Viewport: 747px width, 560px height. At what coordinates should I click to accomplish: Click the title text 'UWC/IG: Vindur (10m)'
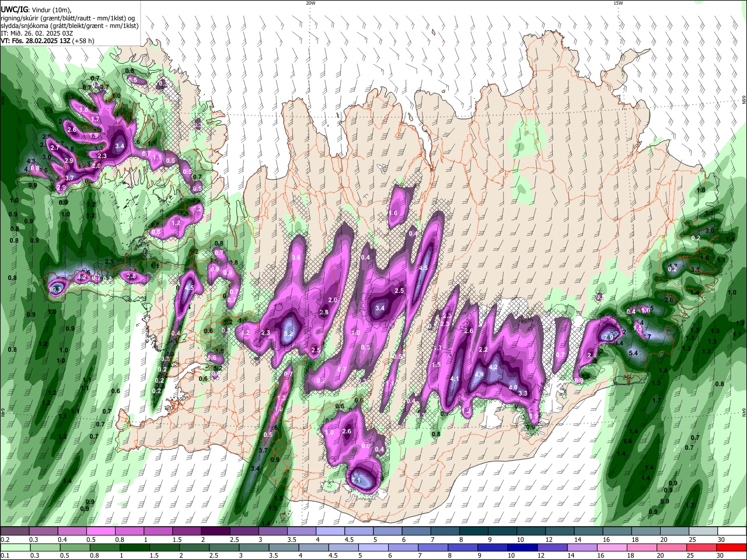[36, 10]
